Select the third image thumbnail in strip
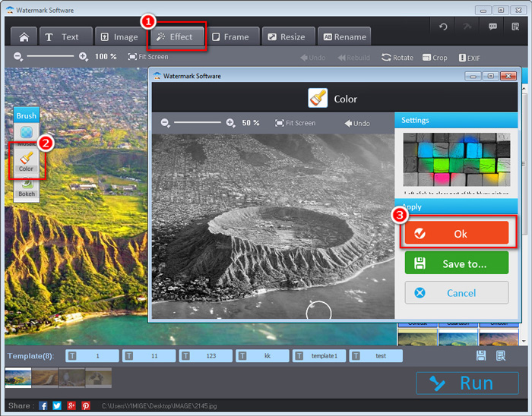The image size is (532, 416). click(71, 377)
